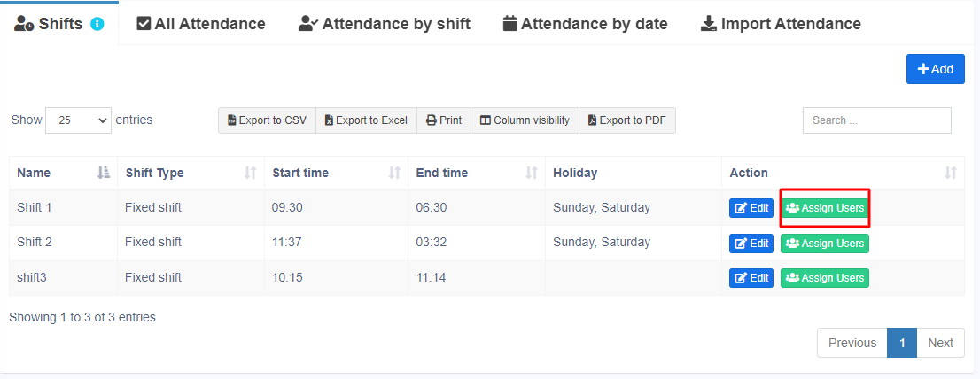Assign users to shift3
The width and height of the screenshot is (980, 379).
tap(824, 278)
